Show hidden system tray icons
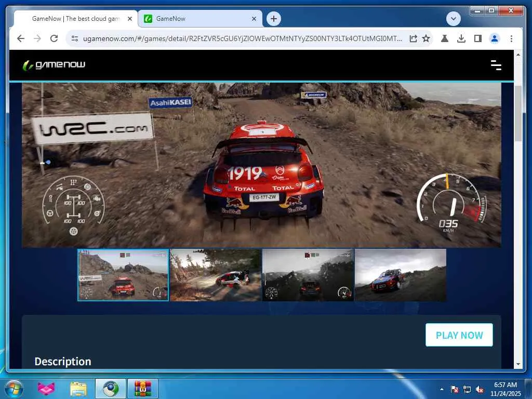The image size is (532, 399). pyautogui.click(x=442, y=389)
